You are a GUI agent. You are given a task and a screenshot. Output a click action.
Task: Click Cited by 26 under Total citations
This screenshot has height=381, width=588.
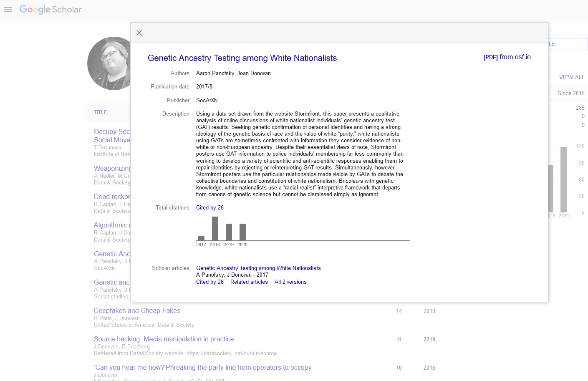pyautogui.click(x=210, y=207)
